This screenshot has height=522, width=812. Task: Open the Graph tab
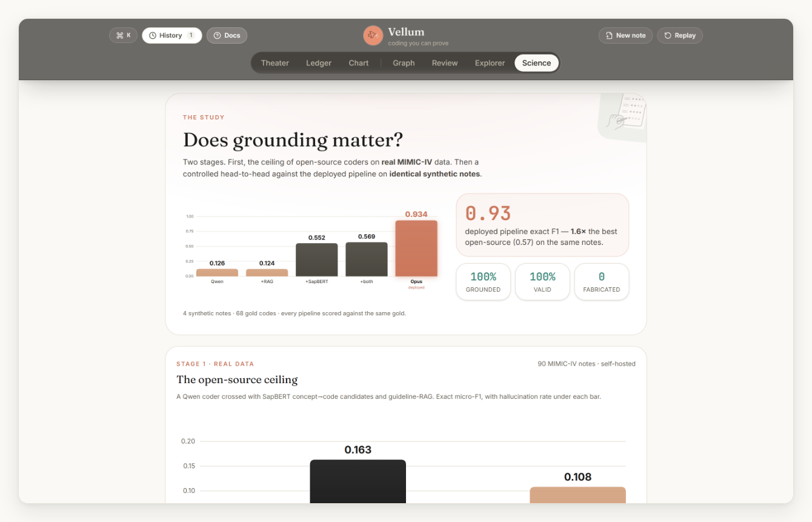click(x=404, y=63)
